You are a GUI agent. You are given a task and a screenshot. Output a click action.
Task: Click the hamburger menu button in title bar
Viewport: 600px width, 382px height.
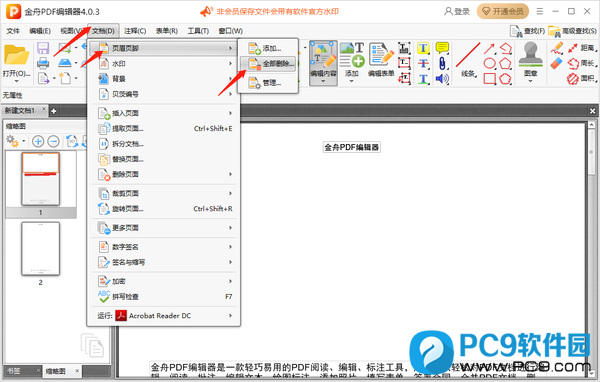coord(540,11)
